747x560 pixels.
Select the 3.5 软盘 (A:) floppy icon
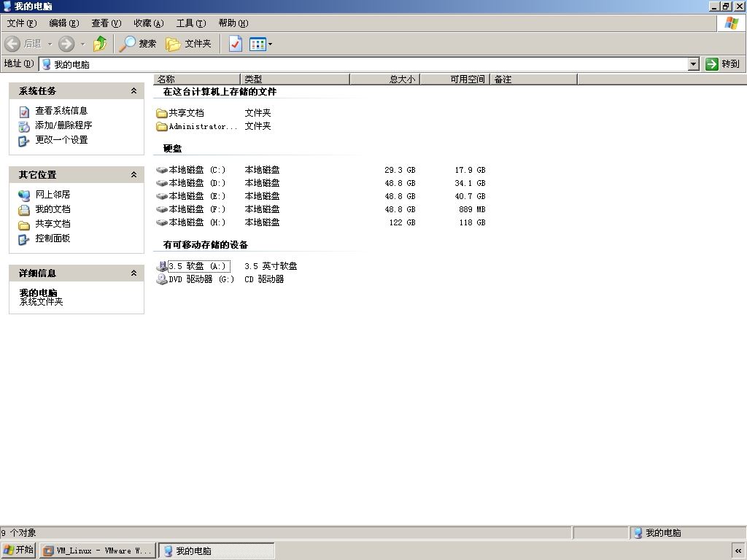coord(162,266)
